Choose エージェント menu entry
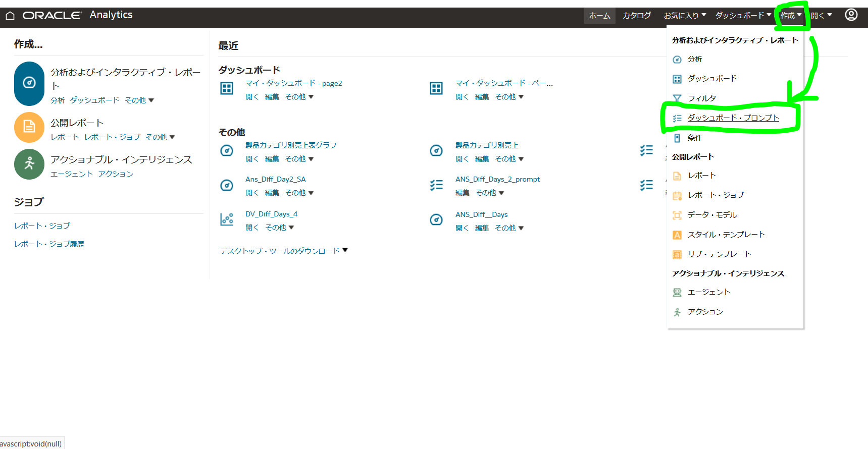The height and width of the screenshot is (449, 868). [x=709, y=292]
